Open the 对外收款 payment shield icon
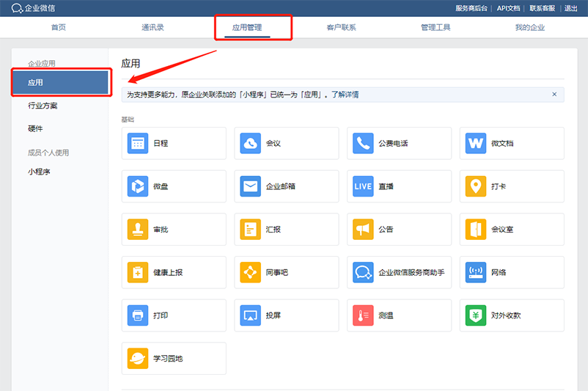This screenshot has width=588, height=391. [x=476, y=315]
